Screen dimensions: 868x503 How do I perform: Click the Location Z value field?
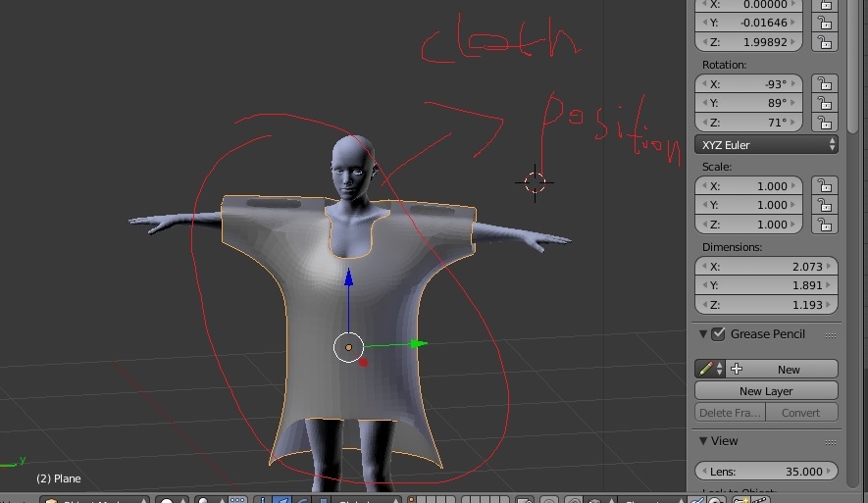point(748,42)
